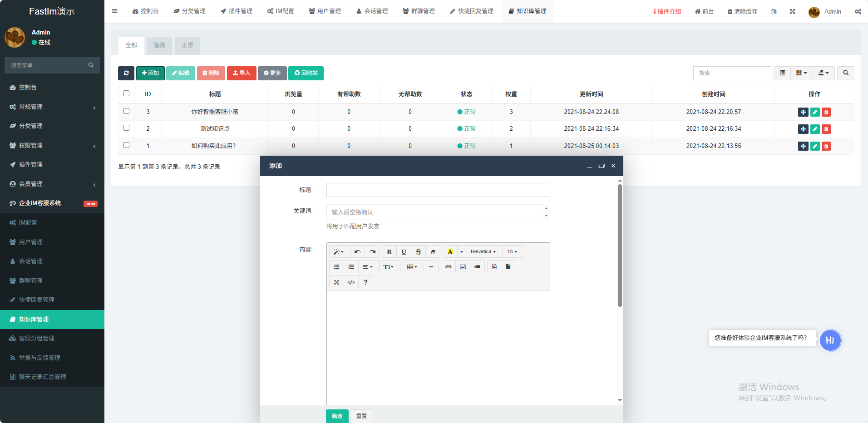This screenshot has width=868, height=423.
Task: Click the yellow highlight color A swatch
Action: click(x=450, y=252)
